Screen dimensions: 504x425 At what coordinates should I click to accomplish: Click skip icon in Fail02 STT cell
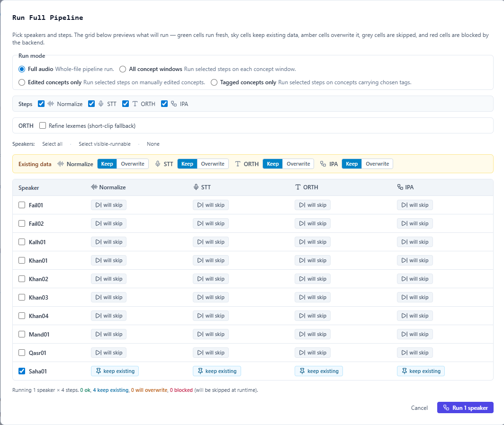(x=200, y=223)
